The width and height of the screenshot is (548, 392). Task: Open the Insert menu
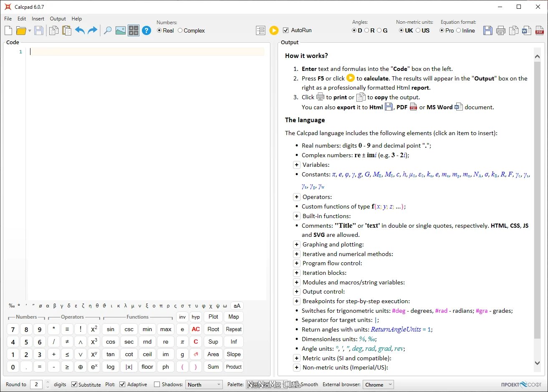point(38,19)
